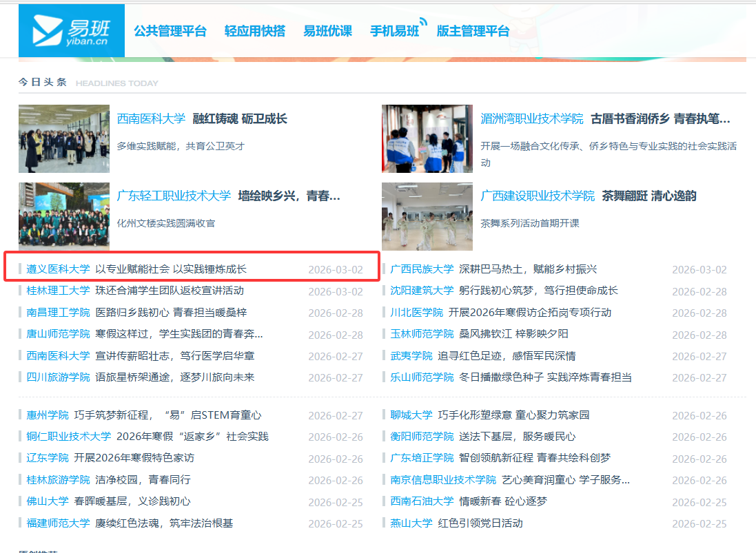Click the Yiban logo icon

[x=71, y=31]
